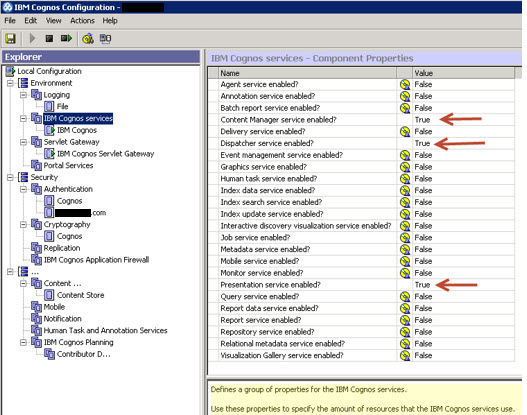This screenshot has height=415, width=527.
Task: Collapse the Servlet Gateway tree node
Action: click(23, 142)
